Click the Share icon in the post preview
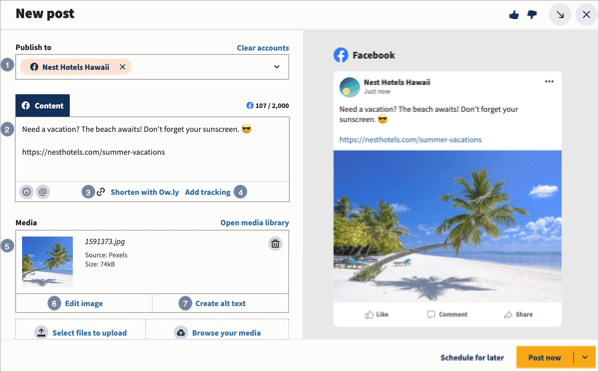The image size is (599, 372). pyautogui.click(x=508, y=315)
